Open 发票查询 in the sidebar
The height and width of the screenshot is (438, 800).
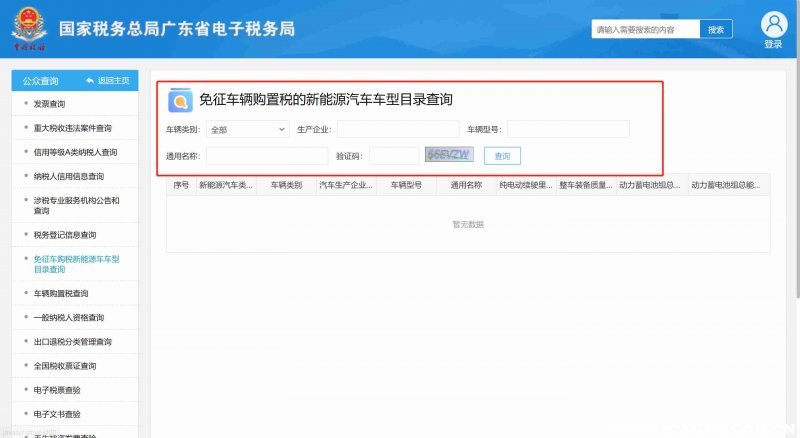[x=49, y=104]
